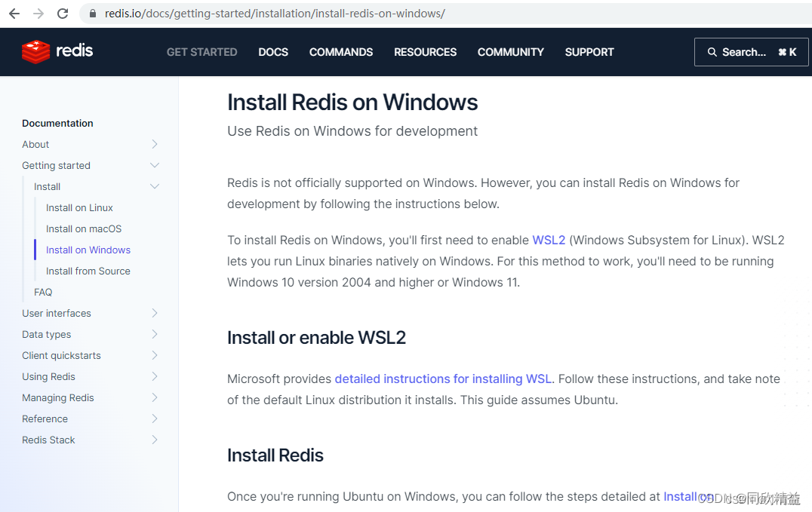Screen dimensions: 812x512
Task: Follow detailed instructions for installing WSL link
Action: (x=443, y=379)
